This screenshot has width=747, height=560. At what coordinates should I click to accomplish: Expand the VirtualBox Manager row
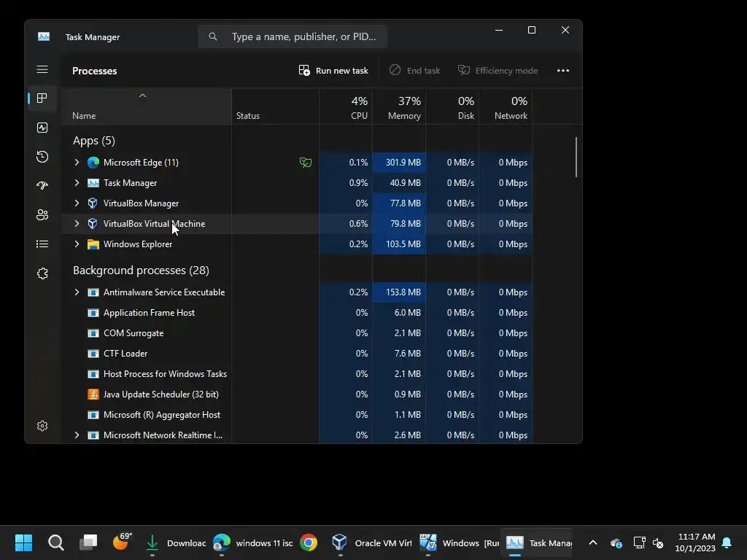77,203
